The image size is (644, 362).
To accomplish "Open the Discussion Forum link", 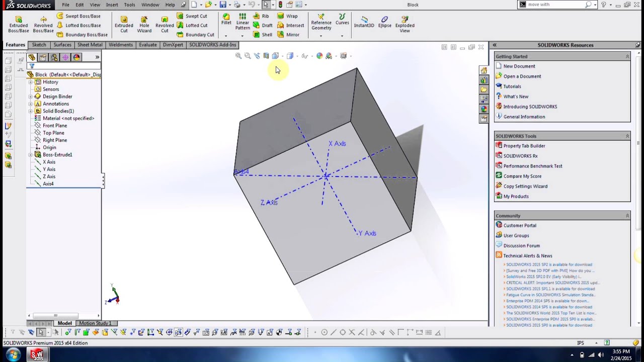I will pyautogui.click(x=522, y=246).
